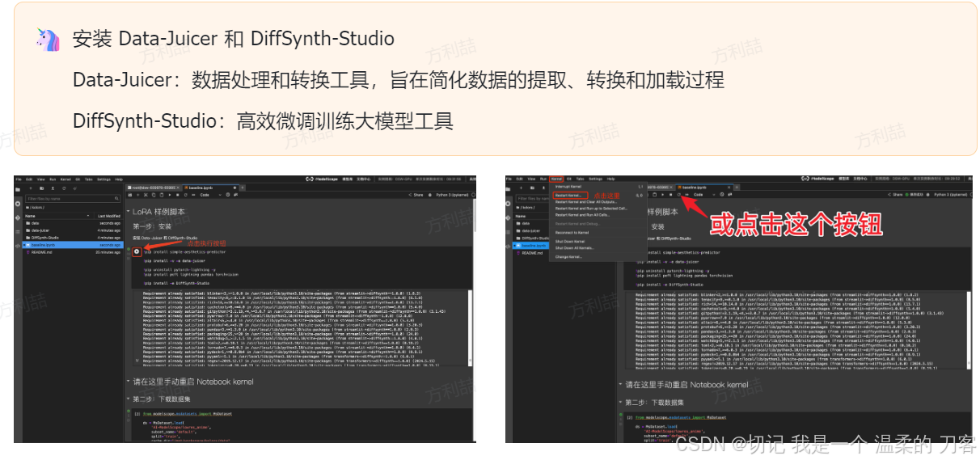The image size is (980, 460).
Task: Click the pink unicorn emoji icon
Action: coord(48,38)
